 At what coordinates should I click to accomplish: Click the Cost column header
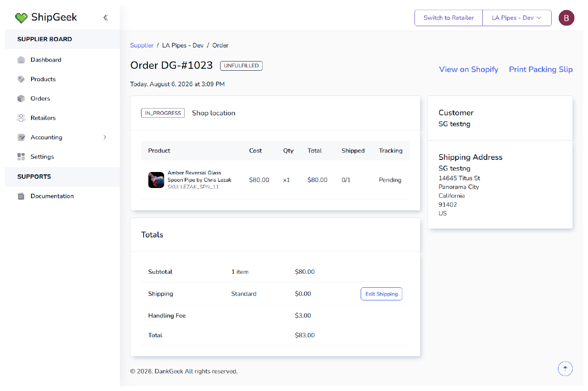coord(255,151)
